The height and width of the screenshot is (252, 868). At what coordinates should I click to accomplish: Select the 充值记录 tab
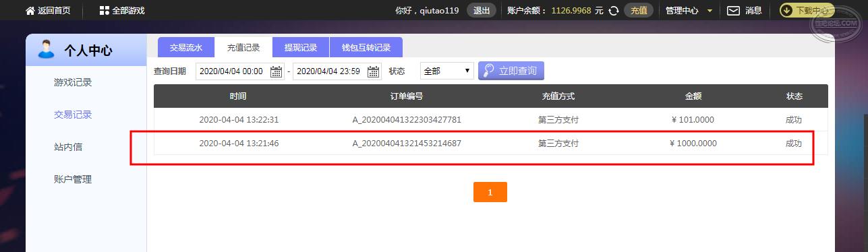(x=243, y=48)
